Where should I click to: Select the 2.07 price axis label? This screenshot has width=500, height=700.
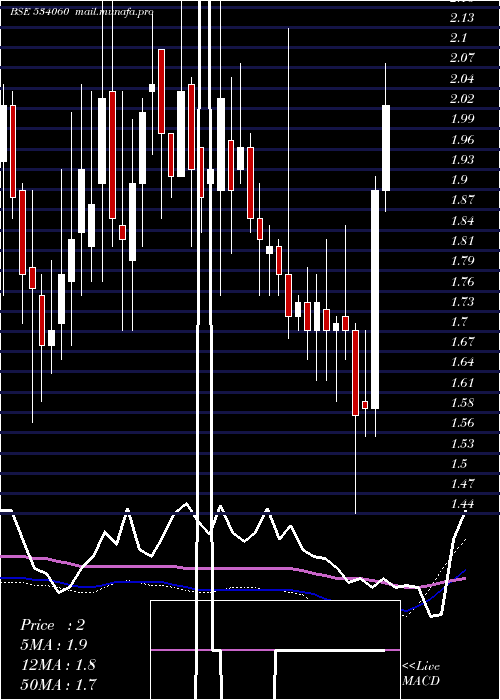point(462,58)
